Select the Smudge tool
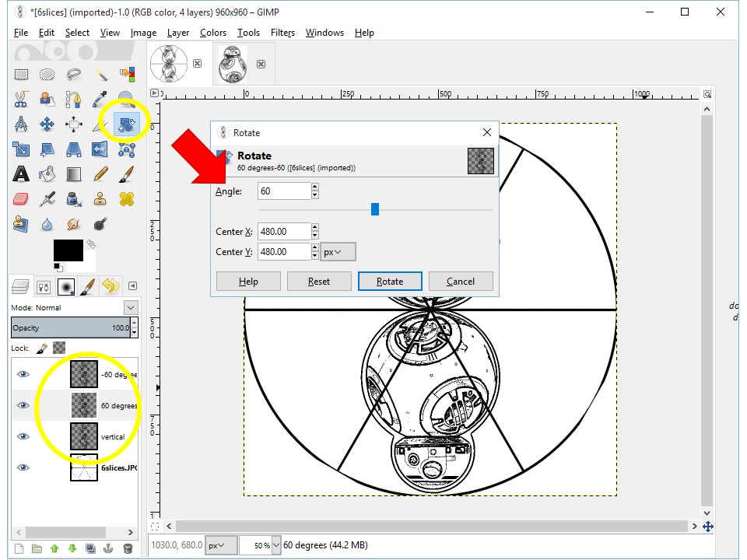747x560 pixels. (x=73, y=224)
